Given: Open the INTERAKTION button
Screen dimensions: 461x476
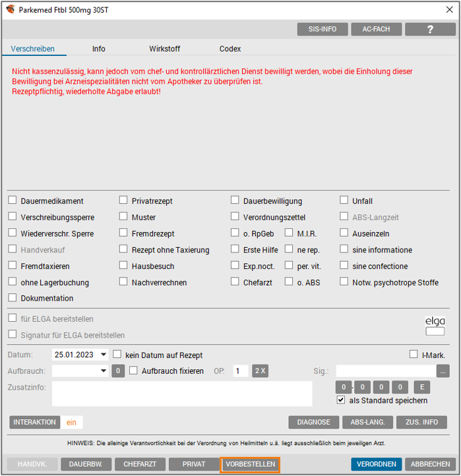Looking at the screenshot, I should [x=34, y=422].
